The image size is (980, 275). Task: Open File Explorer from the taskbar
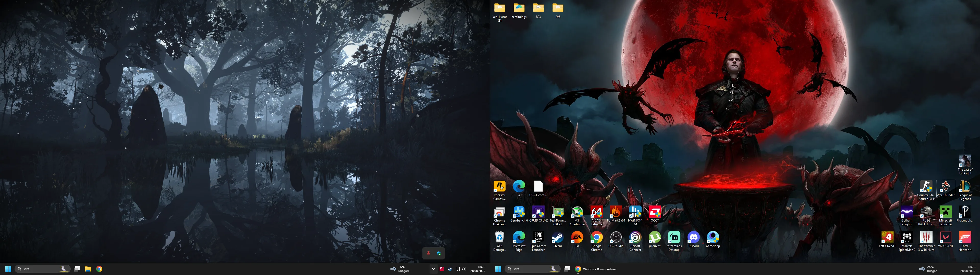[x=88, y=269]
